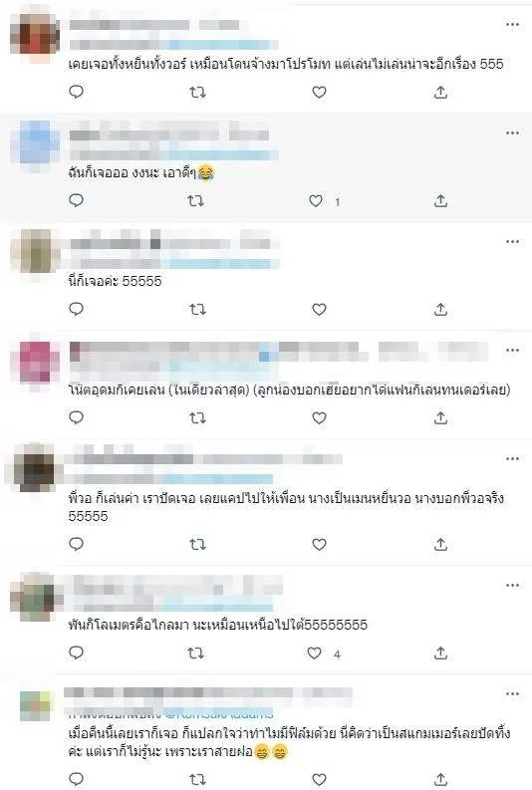The image size is (532, 790).
Task: Reply to the tweet mentioning ทินเดอร์
Action: (76, 417)
